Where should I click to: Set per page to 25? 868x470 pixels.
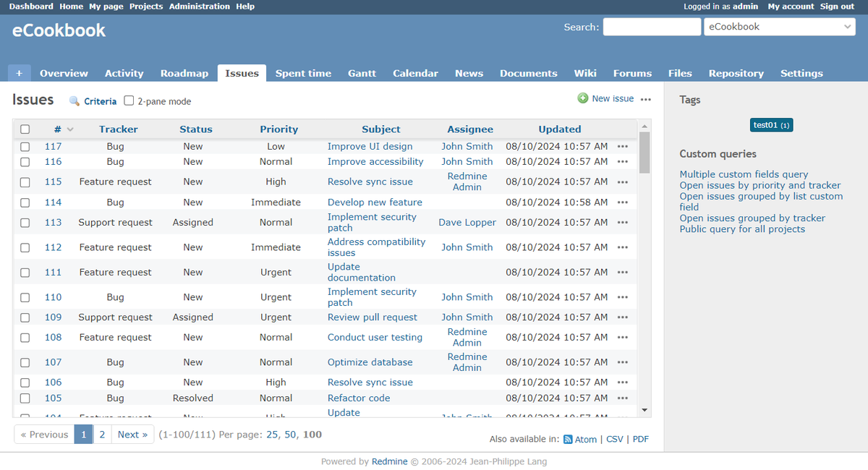(272, 435)
